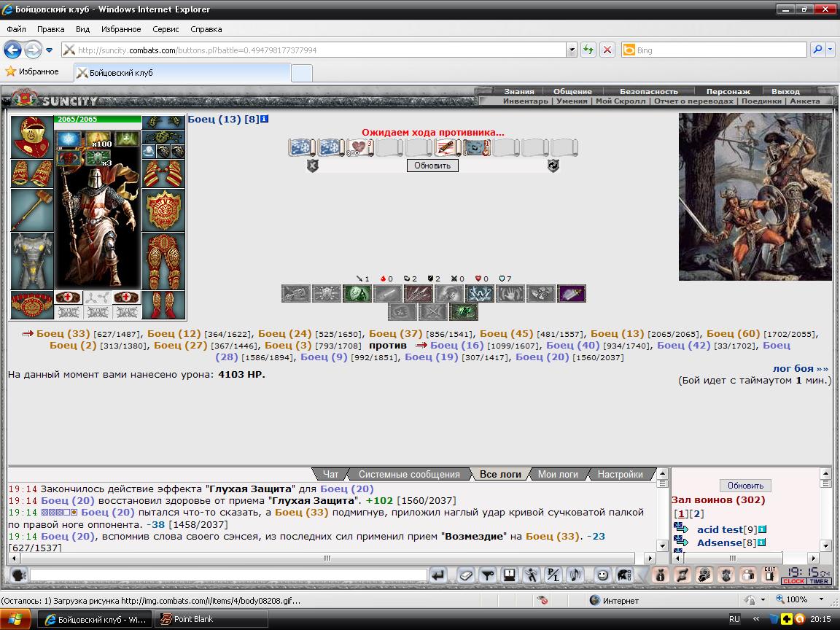Open the лог боя link
This screenshot has height=630, width=840.
801,368
